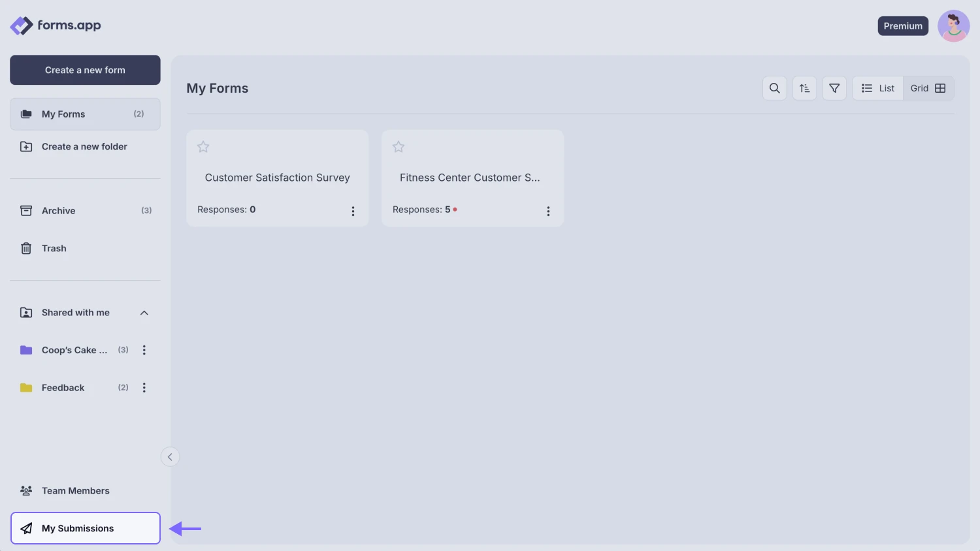Open the filter icon
The height and width of the screenshot is (551, 980).
[x=834, y=87]
